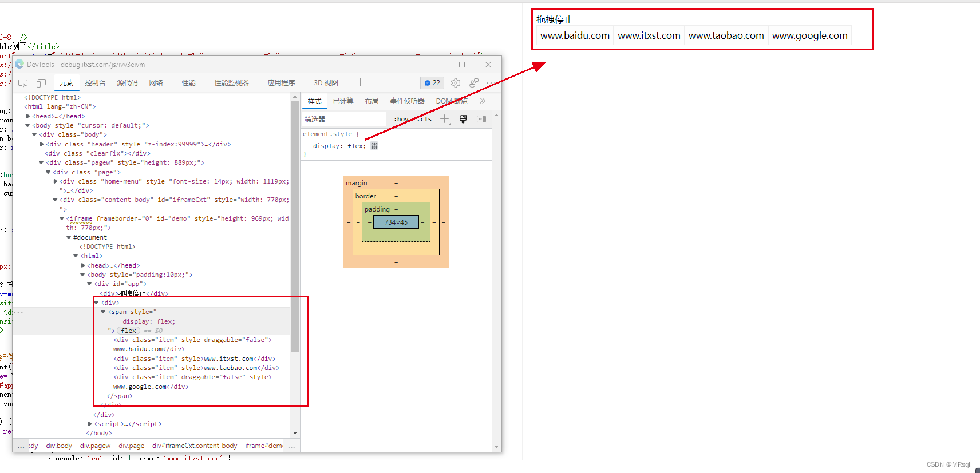Select the www.taobao.com item div row

pyautogui.click(x=196, y=368)
